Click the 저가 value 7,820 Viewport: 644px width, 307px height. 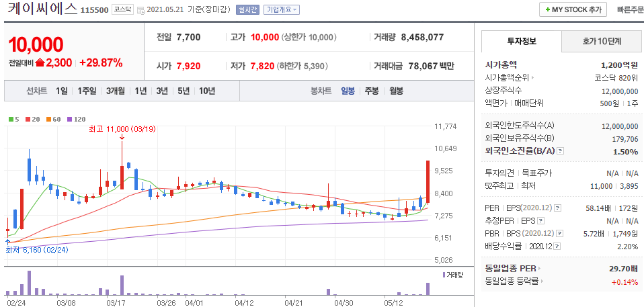[x=262, y=66]
